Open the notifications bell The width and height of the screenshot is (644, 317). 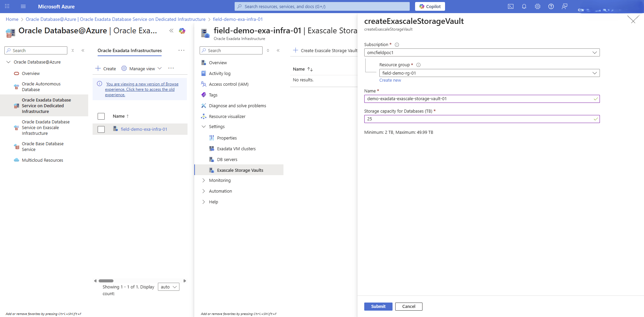[x=524, y=6]
